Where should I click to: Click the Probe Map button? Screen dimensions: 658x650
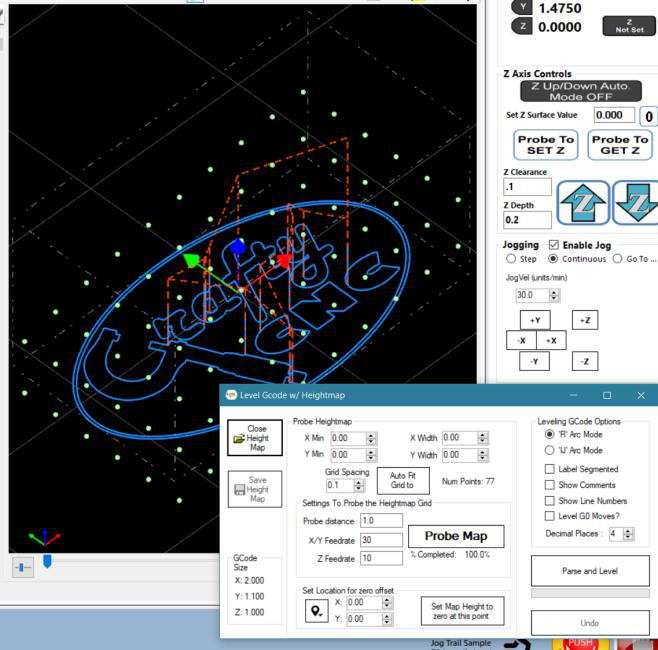456,536
